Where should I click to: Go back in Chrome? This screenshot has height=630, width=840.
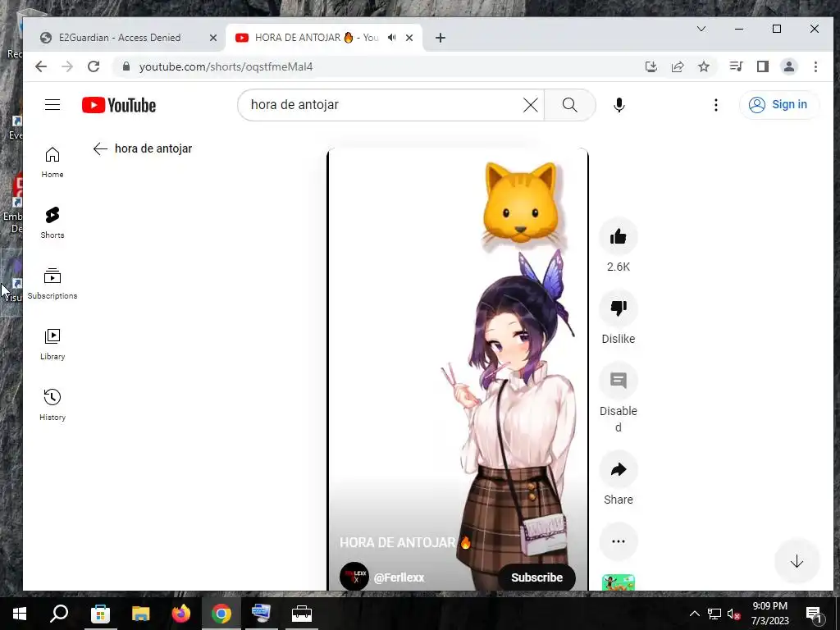(41, 66)
